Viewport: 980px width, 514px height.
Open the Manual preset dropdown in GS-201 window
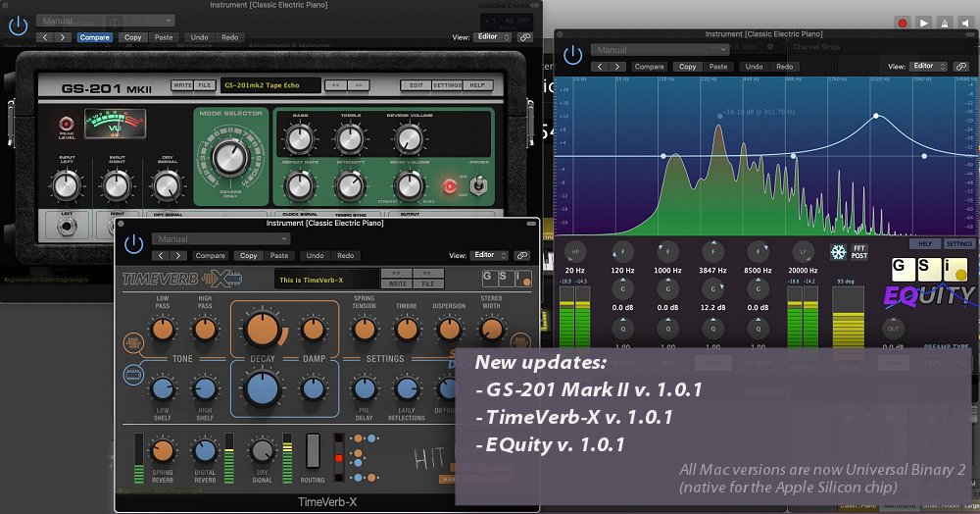pos(105,21)
